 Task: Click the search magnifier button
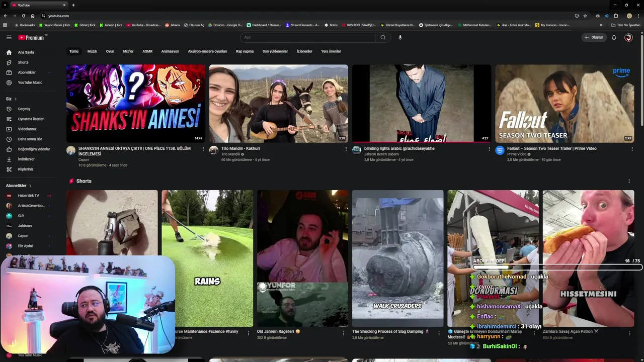(x=383, y=37)
